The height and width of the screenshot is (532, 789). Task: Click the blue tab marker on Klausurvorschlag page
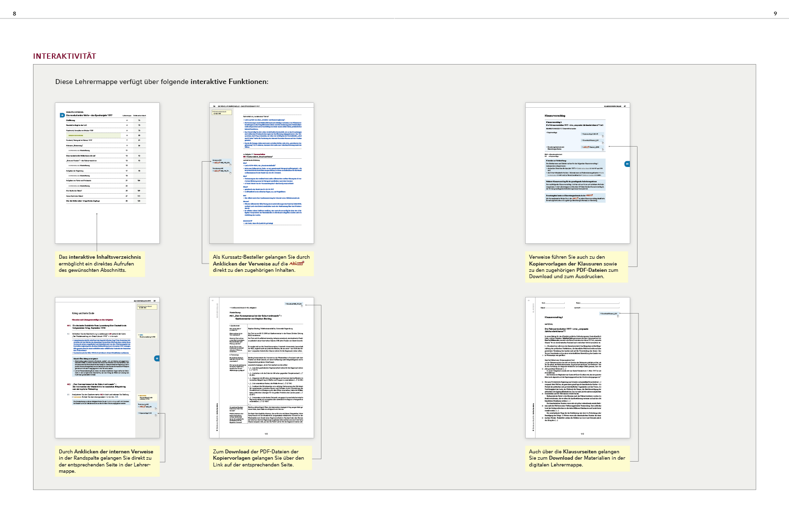tap(627, 164)
